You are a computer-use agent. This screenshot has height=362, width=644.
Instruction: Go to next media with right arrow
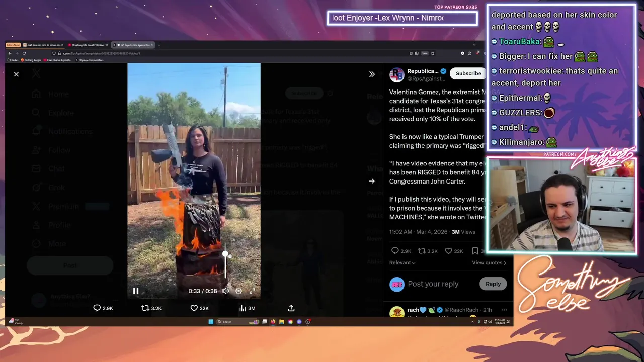pyautogui.click(x=372, y=181)
